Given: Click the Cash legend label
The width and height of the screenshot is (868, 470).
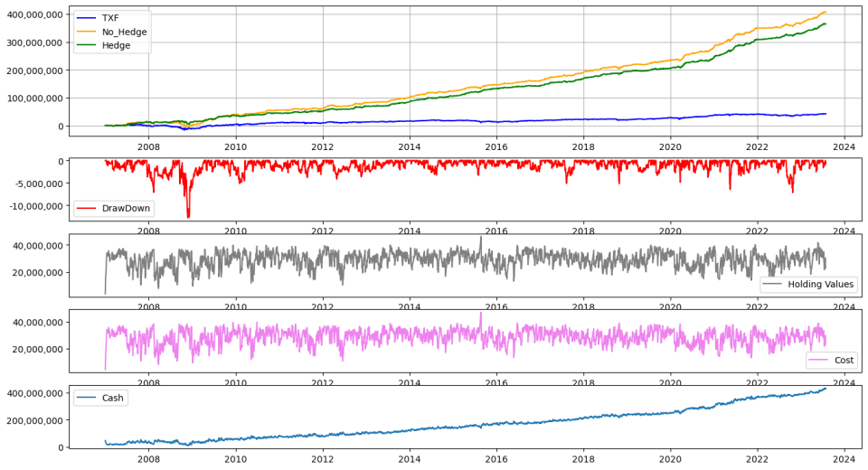Looking at the screenshot, I should pos(115,397).
